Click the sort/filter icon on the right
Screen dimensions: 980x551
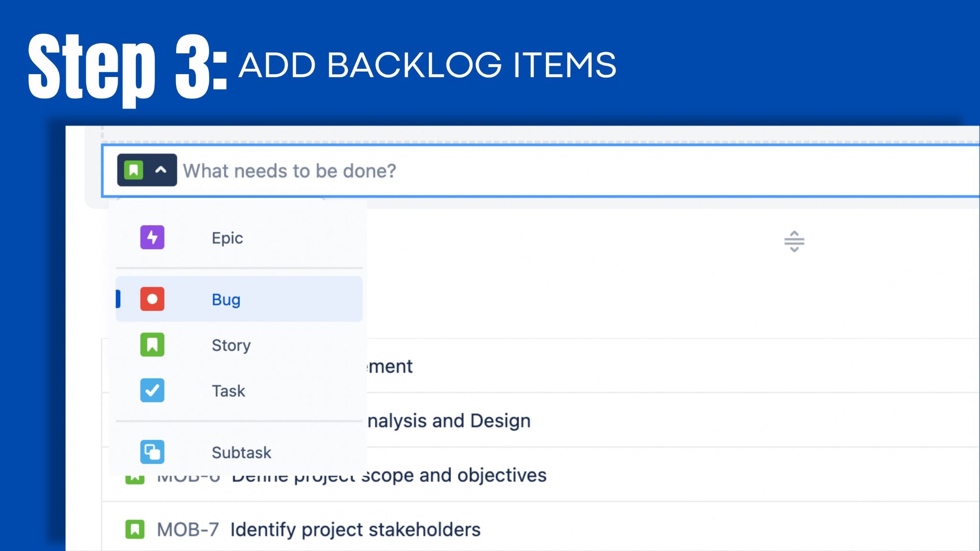(x=794, y=241)
